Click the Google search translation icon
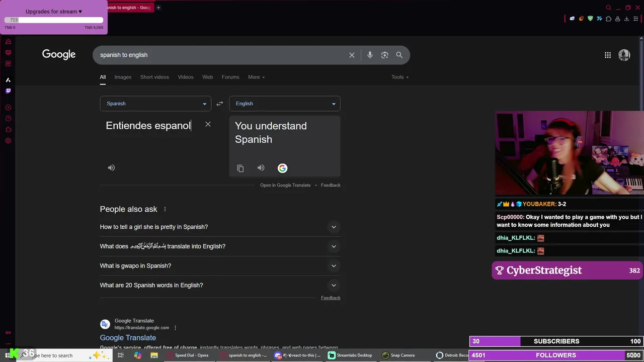The width and height of the screenshot is (644, 362). pos(282,168)
